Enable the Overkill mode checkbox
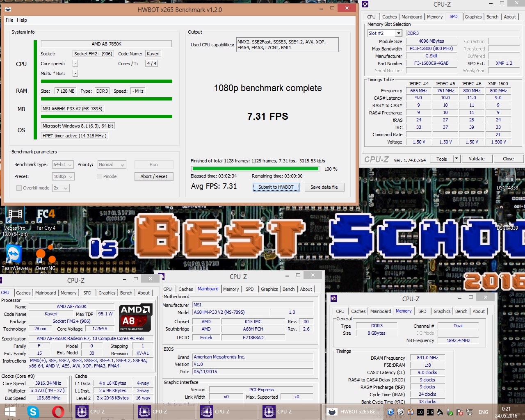This screenshot has width=525, height=420. click(19, 188)
